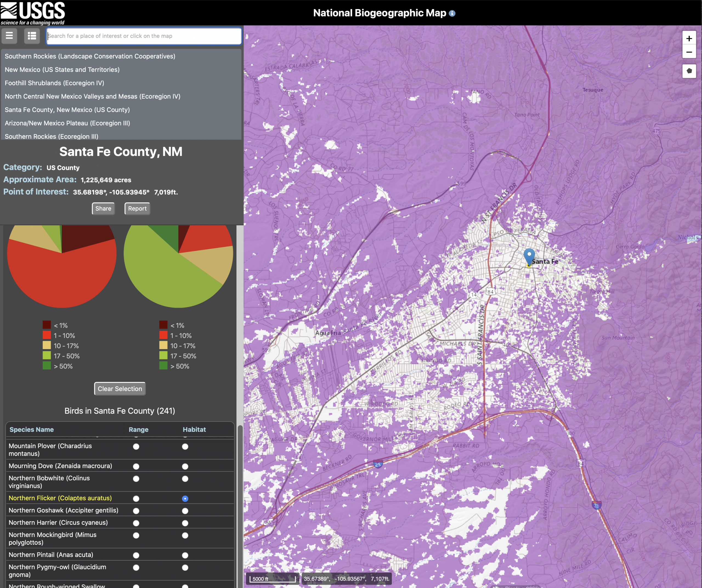The height and width of the screenshot is (588, 702).
Task: Click the 17 - 50% legend swatch of left chart
Action: (47, 356)
